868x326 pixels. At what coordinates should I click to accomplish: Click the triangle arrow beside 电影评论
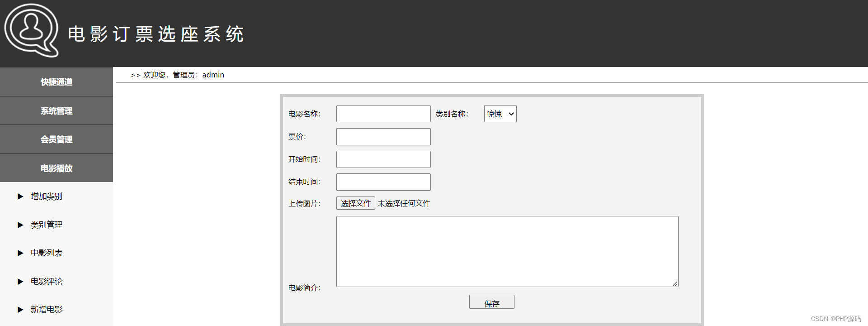point(20,282)
